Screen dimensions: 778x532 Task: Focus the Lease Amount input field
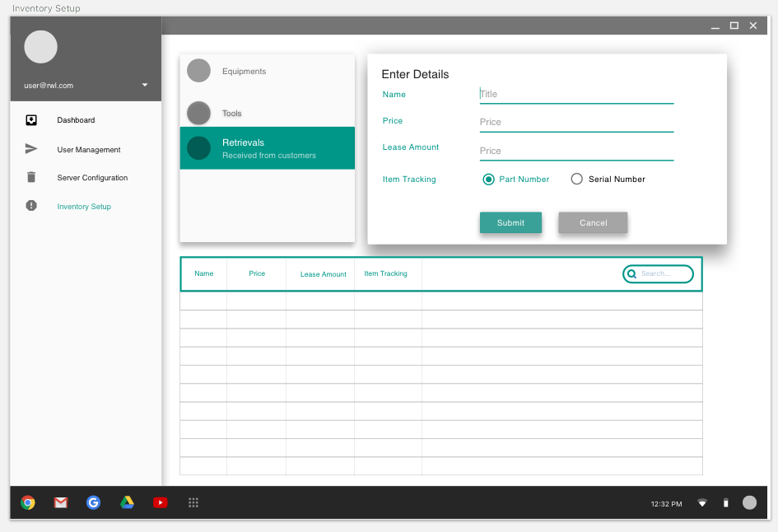pyautogui.click(x=576, y=151)
